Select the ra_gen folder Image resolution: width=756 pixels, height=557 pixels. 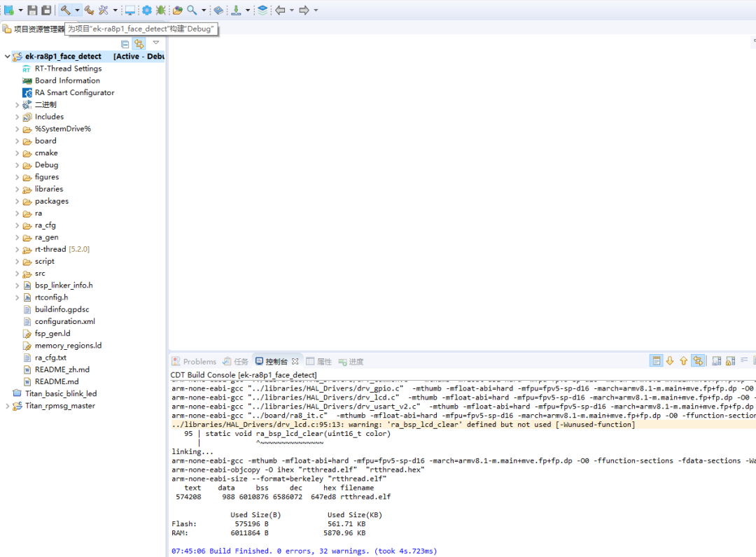point(46,237)
